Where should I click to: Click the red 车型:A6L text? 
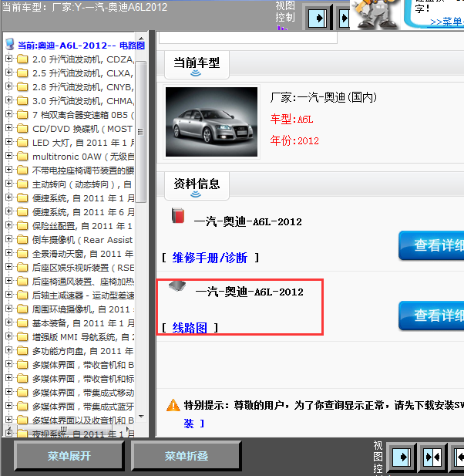(x=291, y=119)
